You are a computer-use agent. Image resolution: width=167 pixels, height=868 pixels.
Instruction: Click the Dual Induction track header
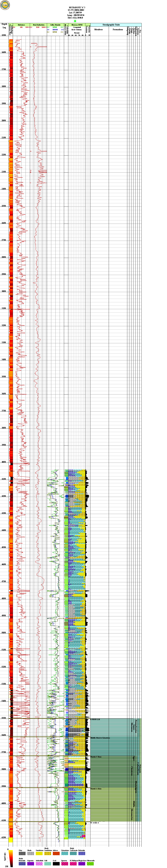(38, 25)
